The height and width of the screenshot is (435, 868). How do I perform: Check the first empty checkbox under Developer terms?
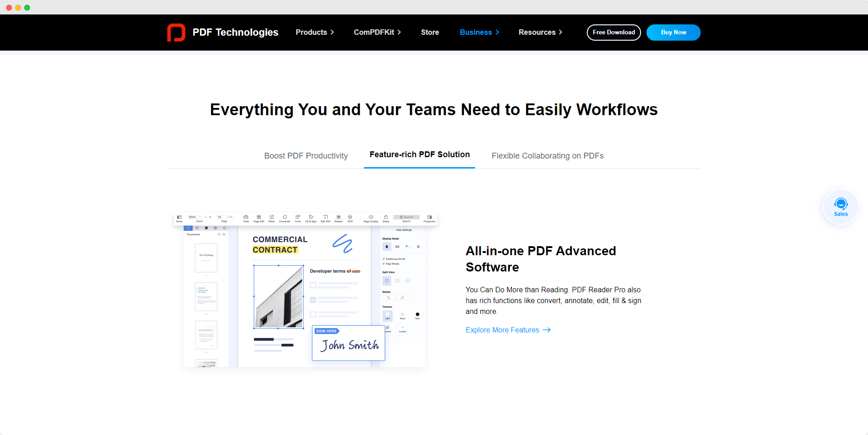pos(313,285)
